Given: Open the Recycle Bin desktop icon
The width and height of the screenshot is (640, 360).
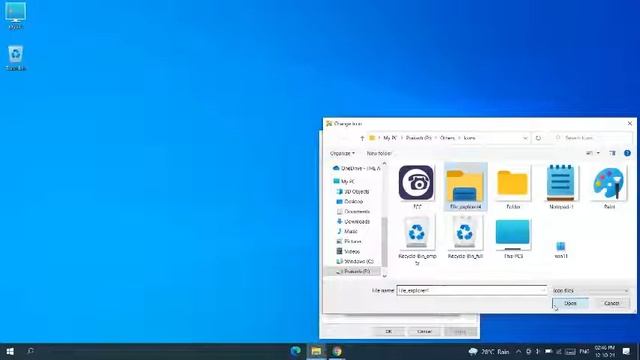Looking at the screenshot, I should [16, 58].
